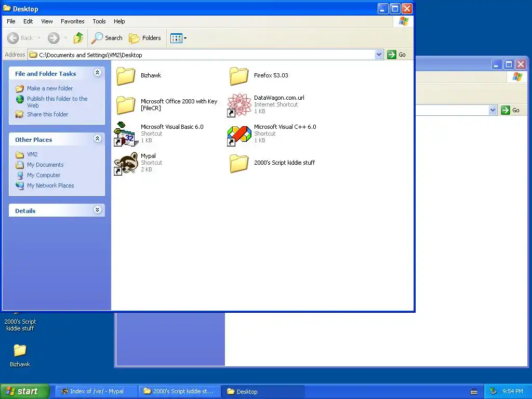Open Back button history dropdown arrow

coord(39,38)
